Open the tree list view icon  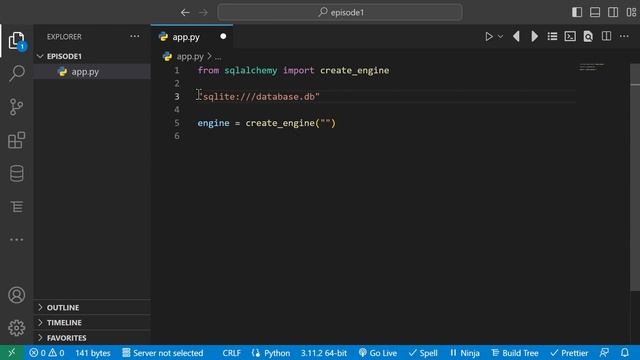point(16,207)
